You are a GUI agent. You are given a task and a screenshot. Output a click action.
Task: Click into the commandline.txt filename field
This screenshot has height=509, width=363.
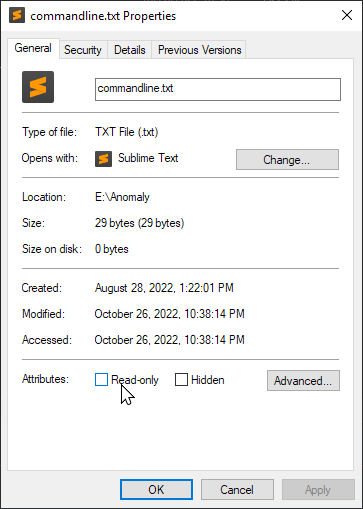pos(218,89)
